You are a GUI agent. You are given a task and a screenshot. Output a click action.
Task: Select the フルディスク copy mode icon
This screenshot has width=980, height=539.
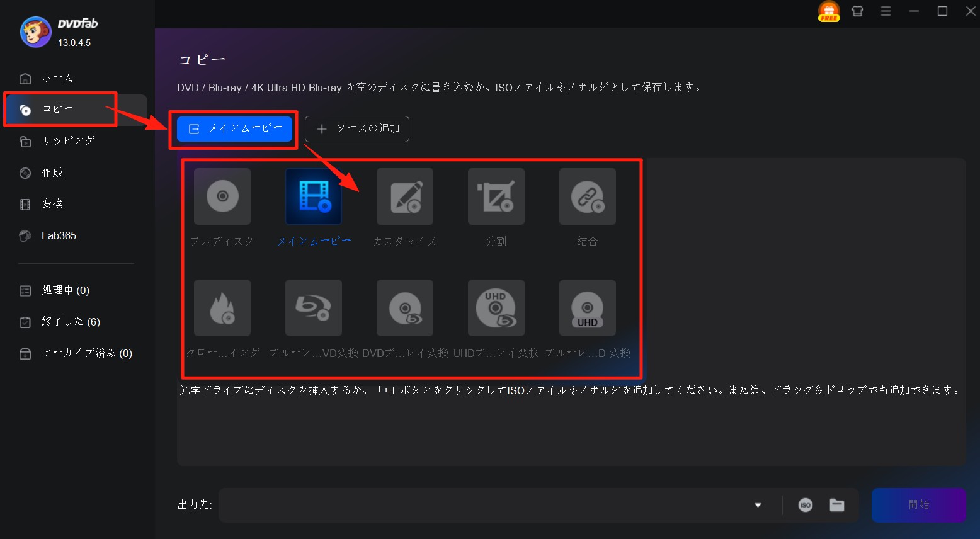click(x=222, y=196)
